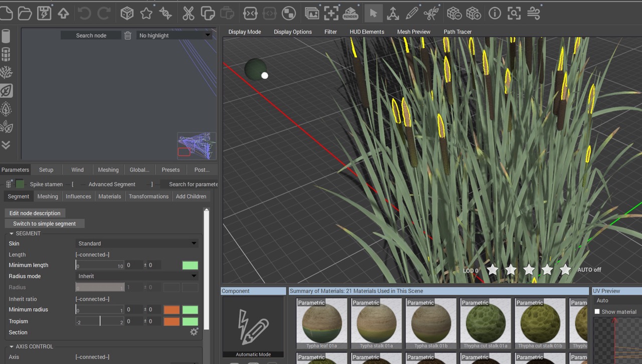The height and width of the screenshot is (364, 642).
Task: Click the Minimum radius value field
Action: tap(133, 310)
